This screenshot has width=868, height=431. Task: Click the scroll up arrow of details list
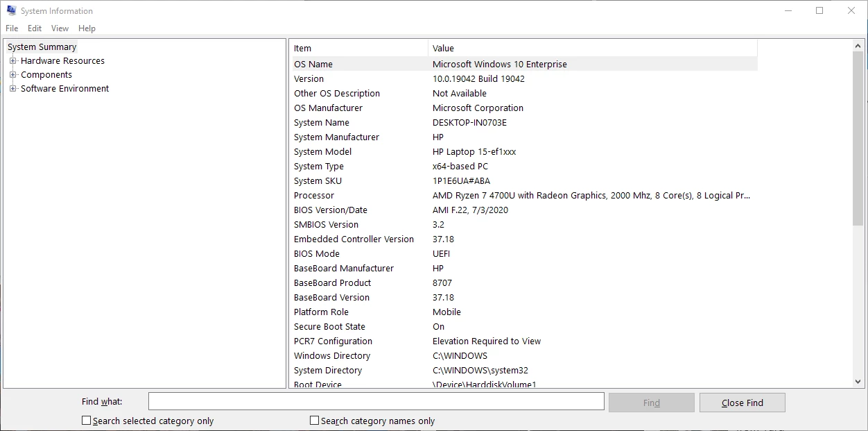(858, 45)
